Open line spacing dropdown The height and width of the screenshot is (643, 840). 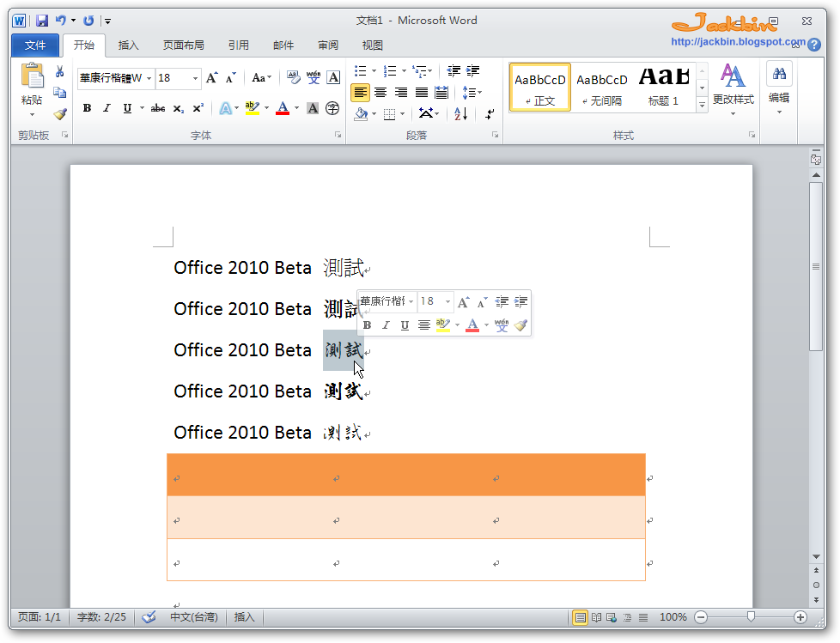click(472, 93)
